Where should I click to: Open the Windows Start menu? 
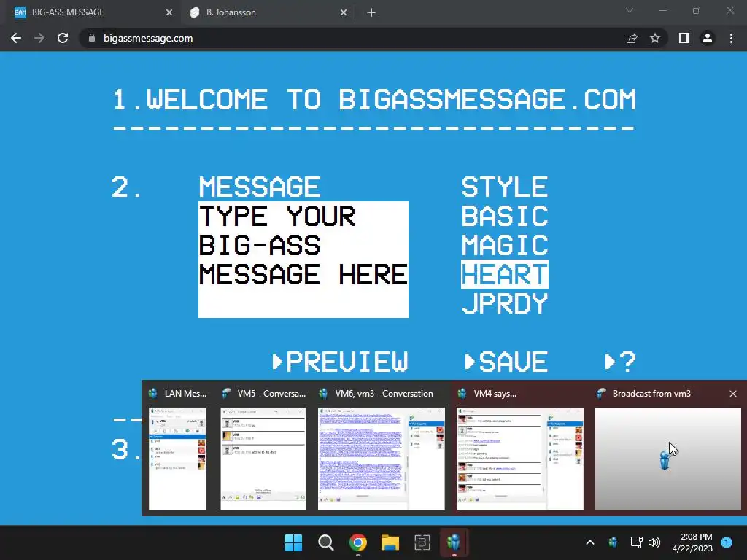coord(293,542)
